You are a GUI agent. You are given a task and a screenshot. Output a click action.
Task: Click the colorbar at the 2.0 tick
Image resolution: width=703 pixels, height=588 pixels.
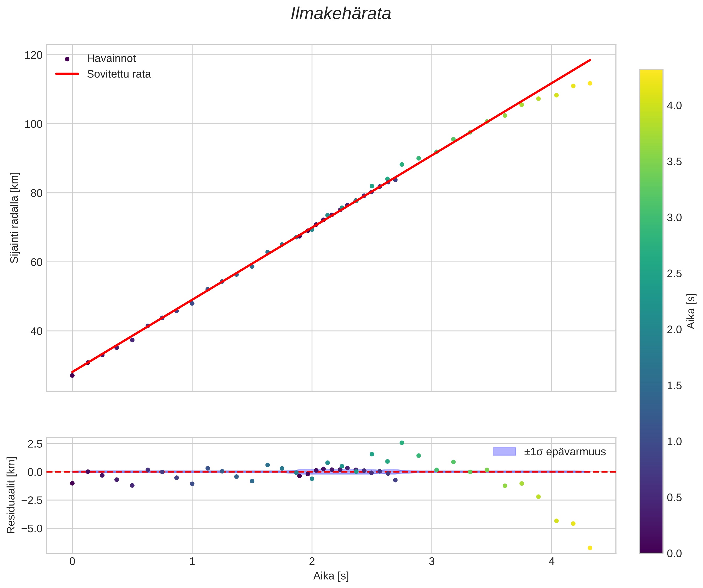651,330
